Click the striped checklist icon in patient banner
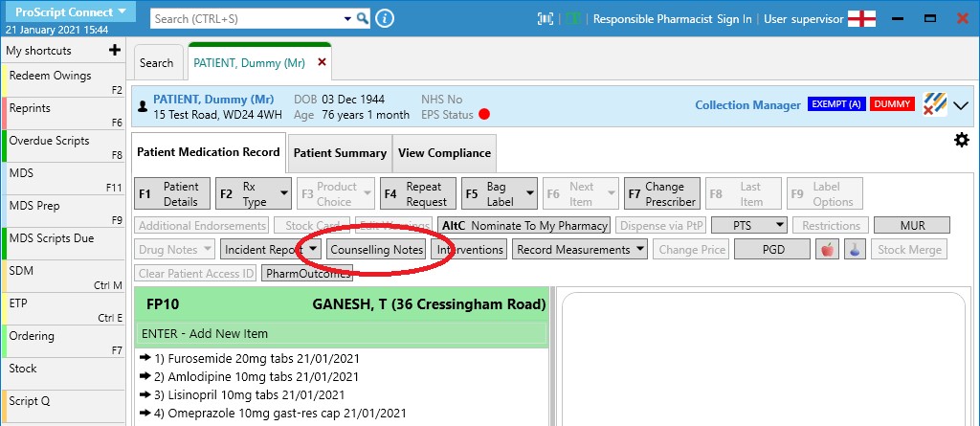Image resolution: width=980 pixels, height=426 pixels. [x=935, y=104]
